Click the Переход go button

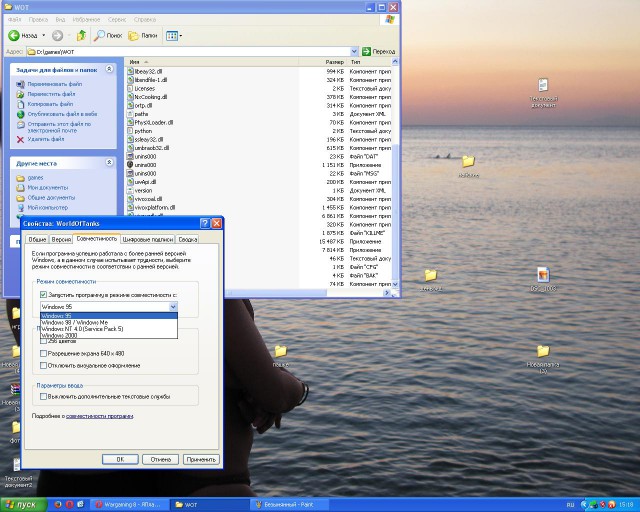(x=379, y=51)
